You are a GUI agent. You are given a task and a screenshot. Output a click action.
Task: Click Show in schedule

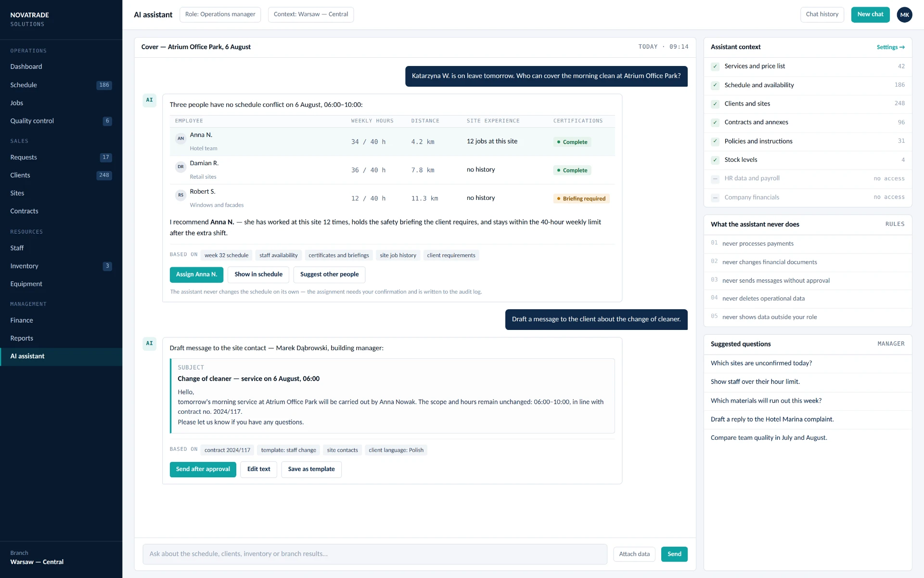pyautogui.click(x=258, y=275)
